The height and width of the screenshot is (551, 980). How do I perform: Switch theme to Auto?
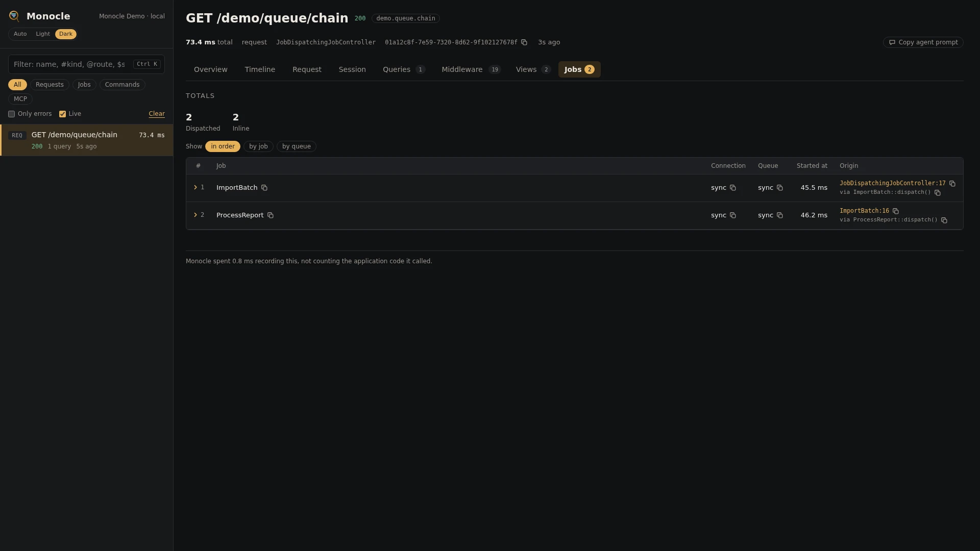coord(20,34)
